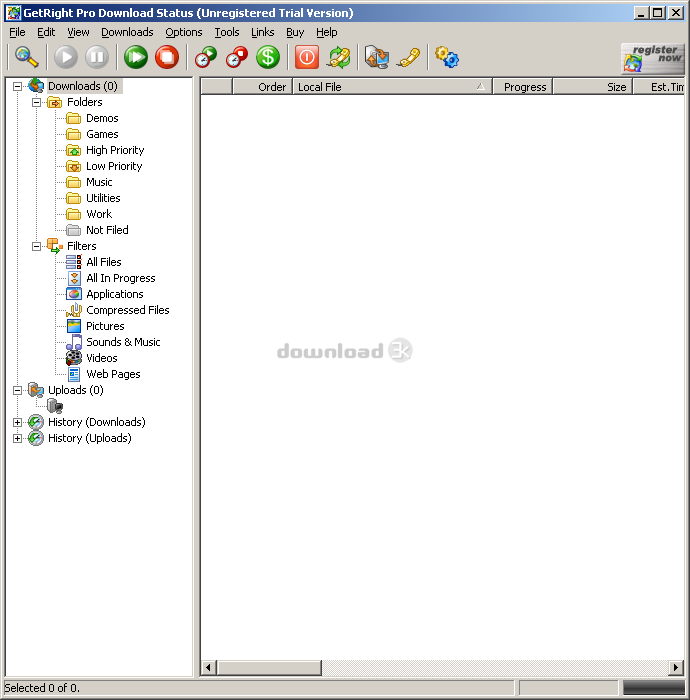Screen dimensions: 690x700
Task: Start all downloads with green play button
Action: point(136,57)
